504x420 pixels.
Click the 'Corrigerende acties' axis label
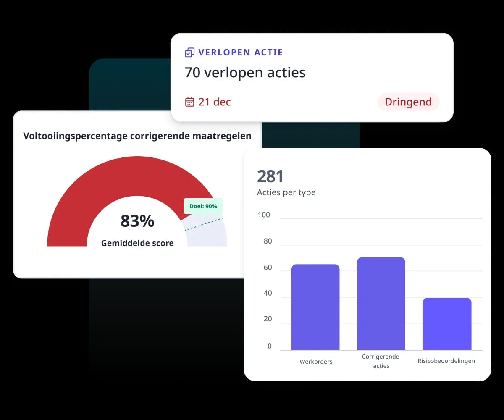click(381, 361)
